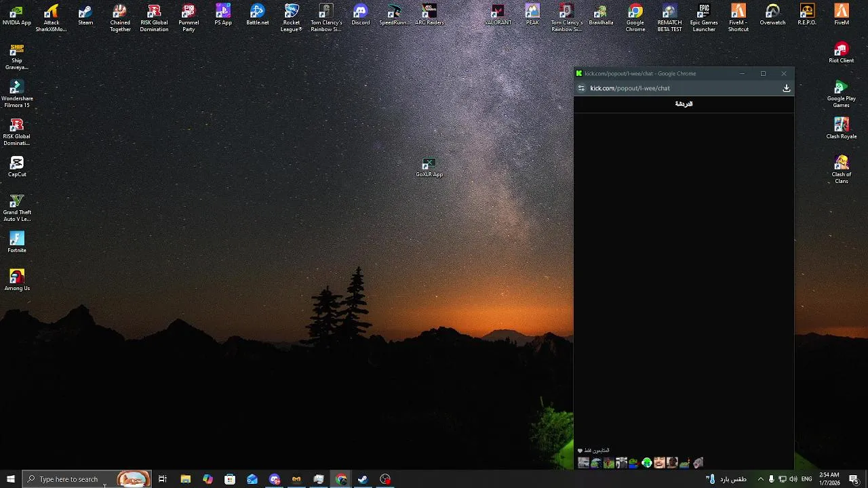Open the volume control tray icon
The width and height of the screenshot is (868, 488).
pos(793,479)
